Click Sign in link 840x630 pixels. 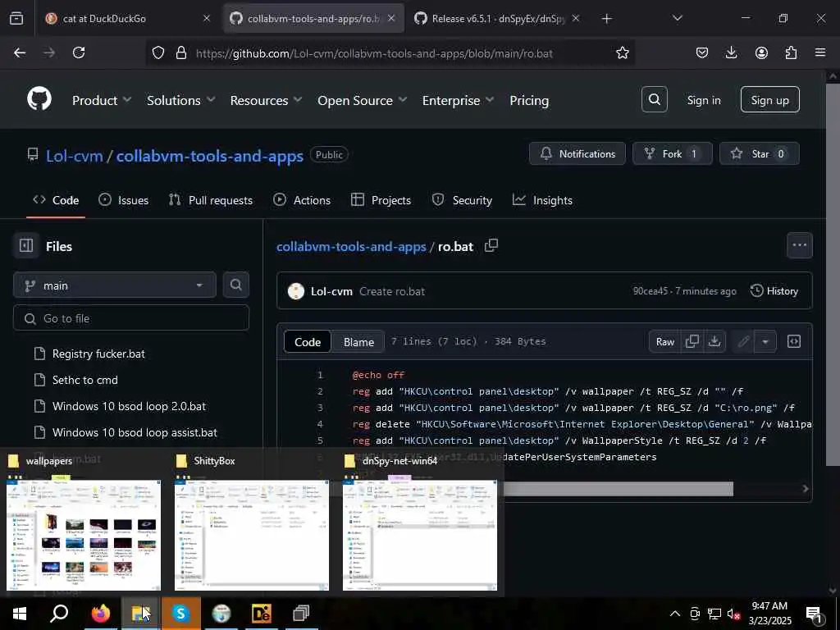pos(703,100)
